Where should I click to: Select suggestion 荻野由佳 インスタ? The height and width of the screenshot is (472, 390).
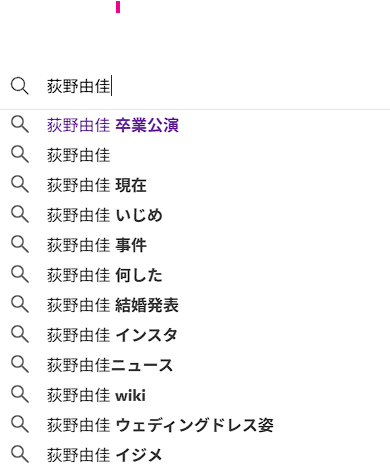pyautogui.click(x=112, y=335)
